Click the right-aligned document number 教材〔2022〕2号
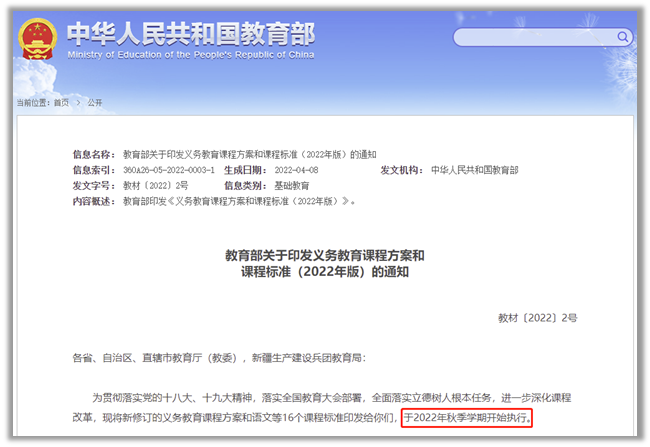The image size is (650, 447). coord(537,318)
